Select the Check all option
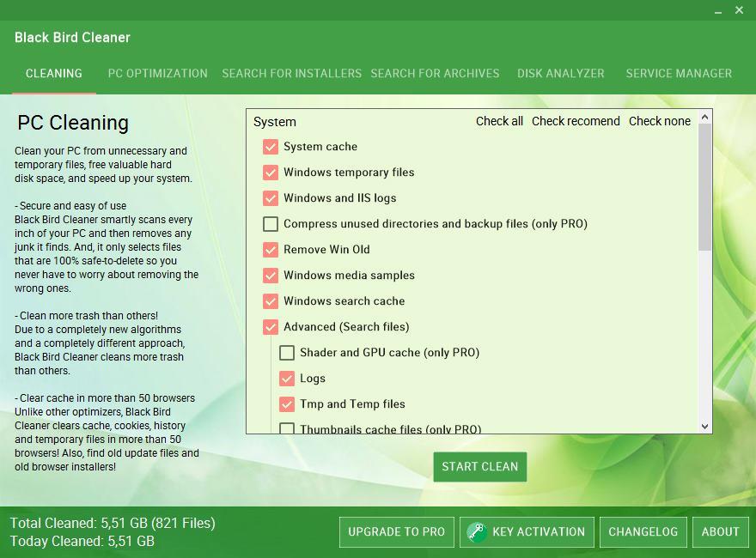The width and height of the screenshot is (756, 558). (x=499, y=121)
